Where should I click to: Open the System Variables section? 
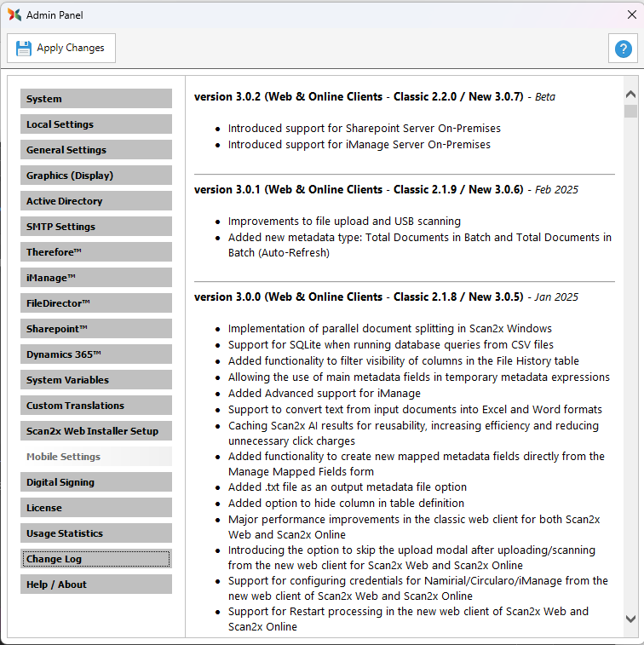click(95, 380)
